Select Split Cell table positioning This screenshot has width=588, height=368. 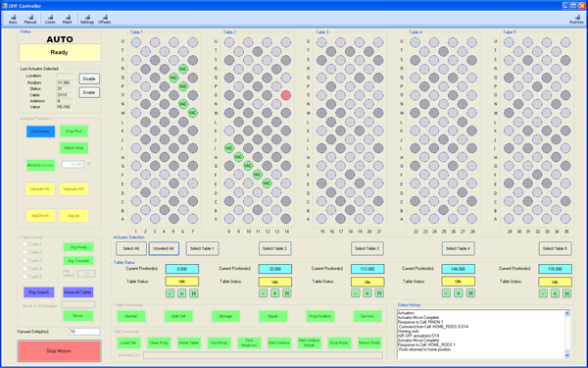[178, 316]
